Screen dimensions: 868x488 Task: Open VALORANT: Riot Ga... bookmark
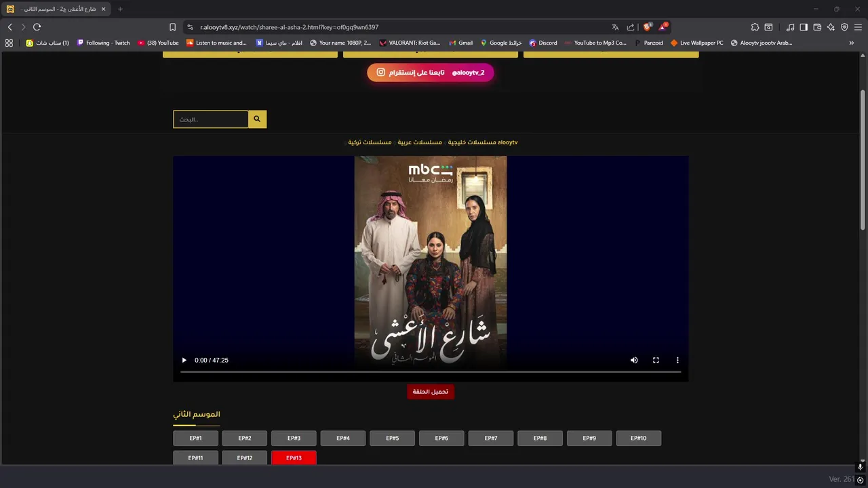[410, 43]
